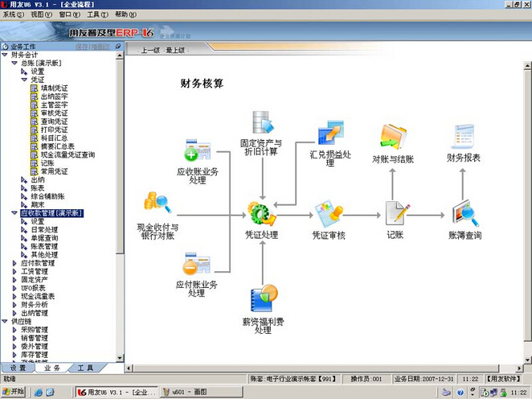This screenshot has height=399, width=532.
Task: Select 记账 in the 凭证 tree
Action: click(47, 163)
